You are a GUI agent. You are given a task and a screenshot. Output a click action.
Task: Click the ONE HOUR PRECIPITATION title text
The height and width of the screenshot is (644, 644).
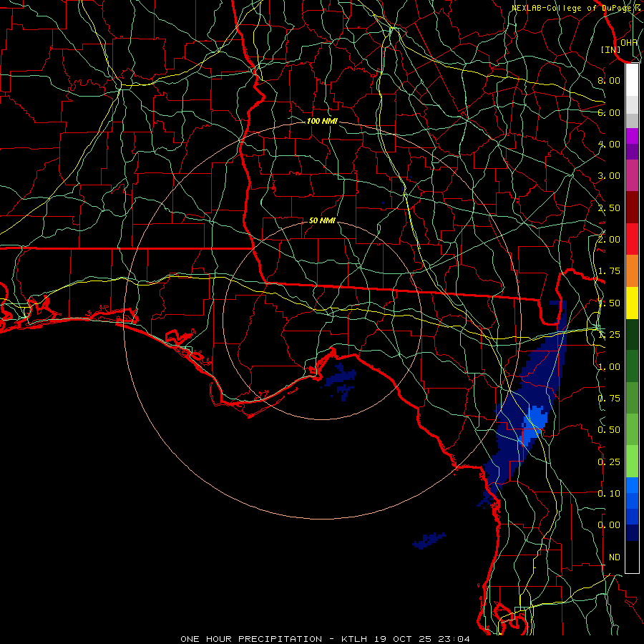click(x=251, y=639)
